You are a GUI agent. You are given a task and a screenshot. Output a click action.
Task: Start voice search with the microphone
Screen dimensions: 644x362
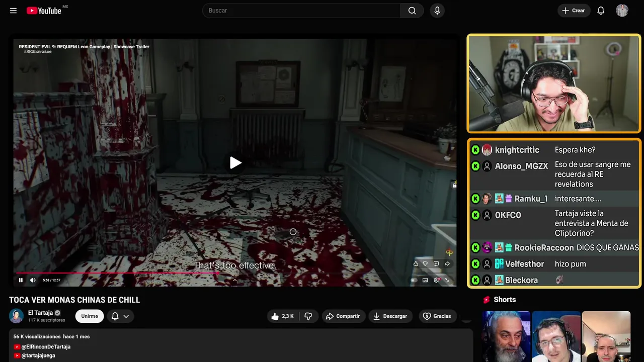(x=437, y=11)
